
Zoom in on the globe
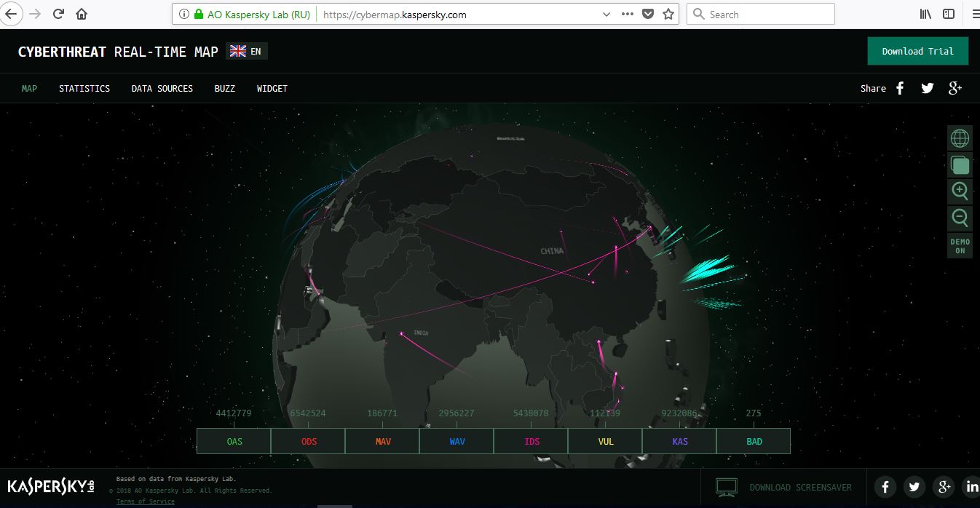point(960,191)
